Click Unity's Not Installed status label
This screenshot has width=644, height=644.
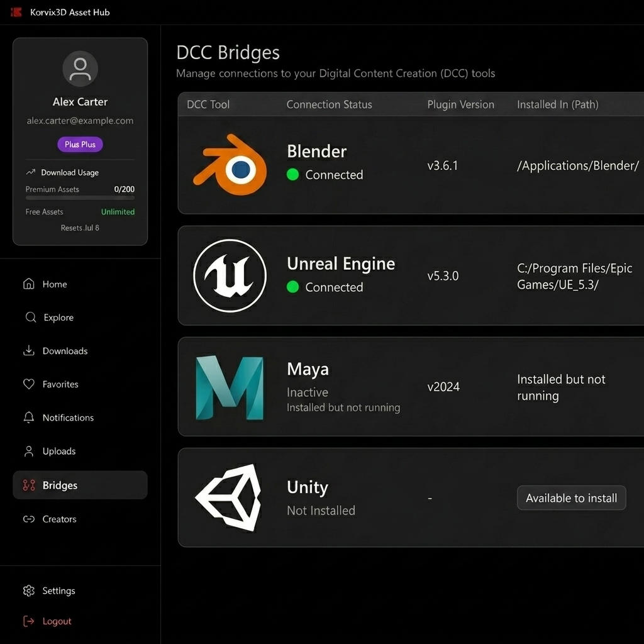pos(321,511)
